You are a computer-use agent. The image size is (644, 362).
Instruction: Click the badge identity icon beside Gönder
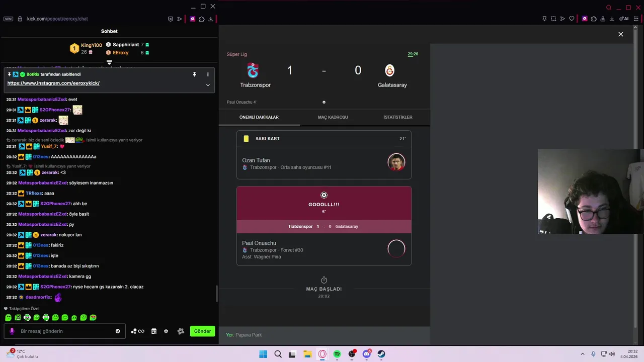tap(181, 331)
